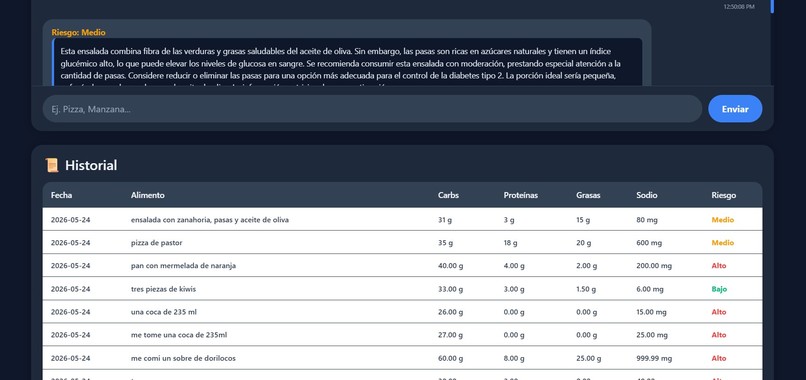The height and width of the screenshot is (380, 806).
Task: Click the '40.00 g' carbs value
Action: click(450, 266)
